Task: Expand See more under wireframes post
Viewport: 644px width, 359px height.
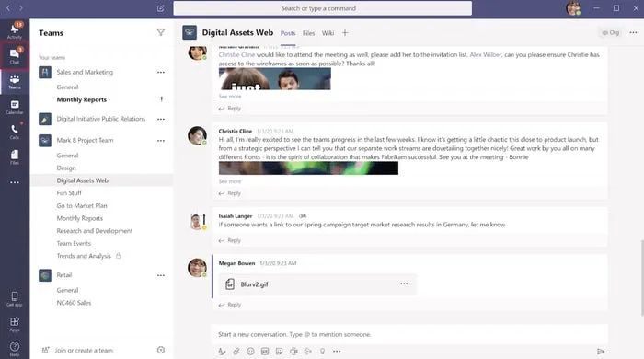Action: pyautogui.click(x=230, y=96)
